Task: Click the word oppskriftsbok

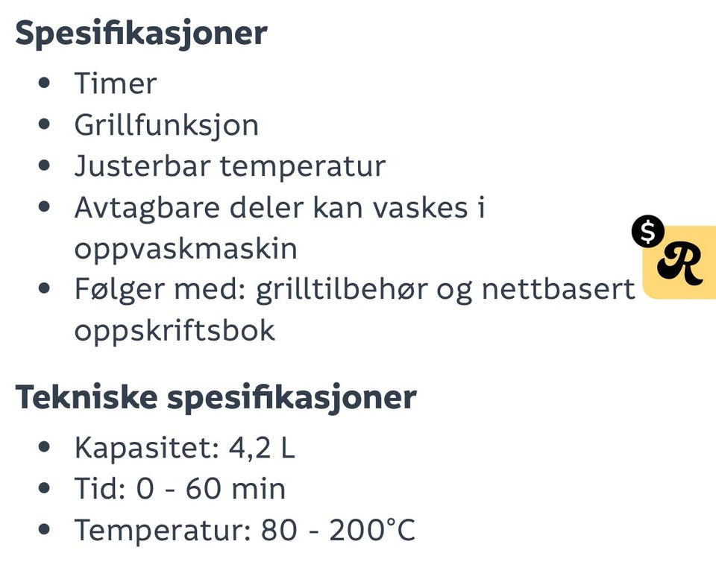Action: pos(175,330)
